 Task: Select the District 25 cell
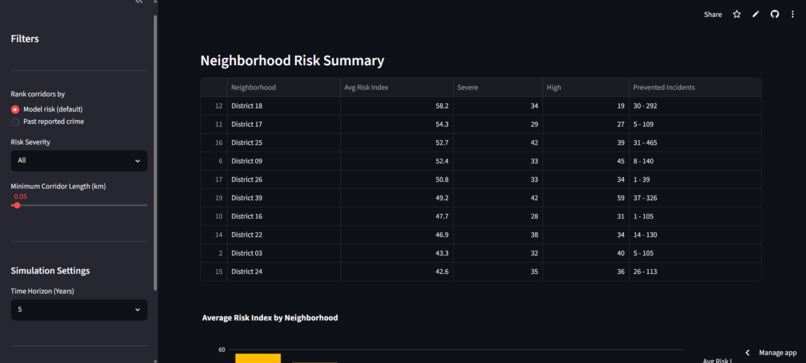pos(284,143)
